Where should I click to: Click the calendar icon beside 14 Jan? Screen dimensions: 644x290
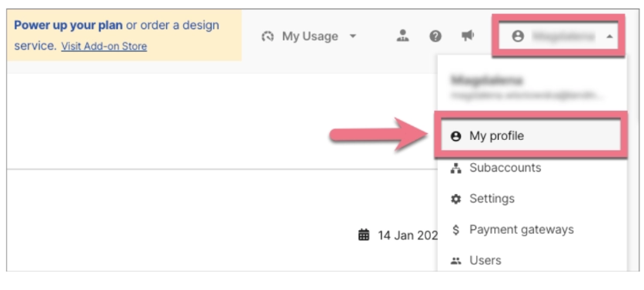point(364,235)
